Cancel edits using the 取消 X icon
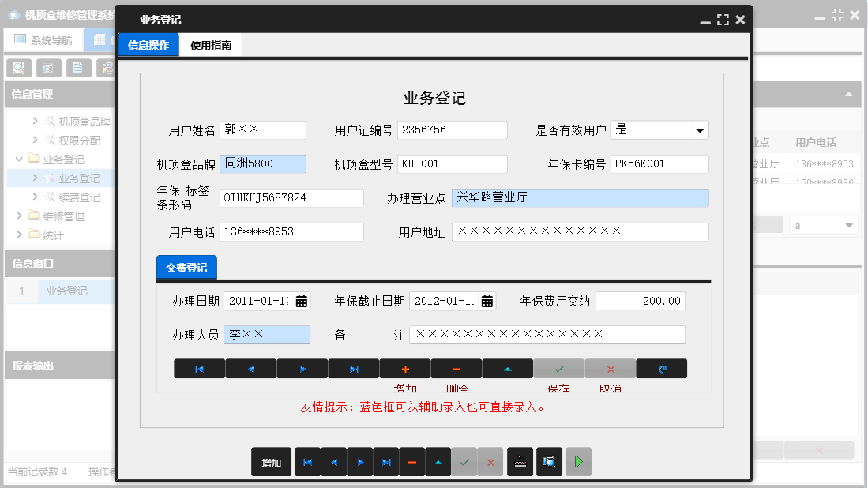Screen dimensions: 868x488 coord(610,368)
